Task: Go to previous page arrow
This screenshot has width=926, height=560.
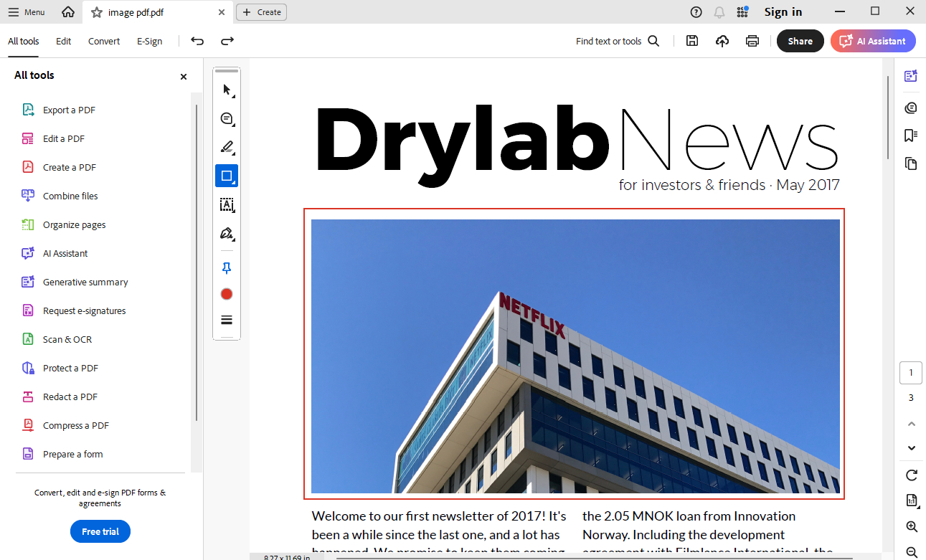Action: click(911, 424)
